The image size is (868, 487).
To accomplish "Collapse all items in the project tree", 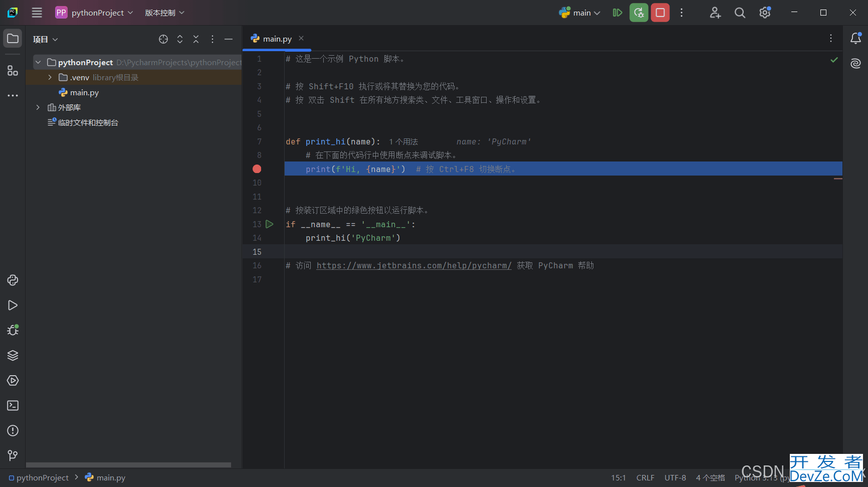I will pyautogui.click(x=196, y=39).
